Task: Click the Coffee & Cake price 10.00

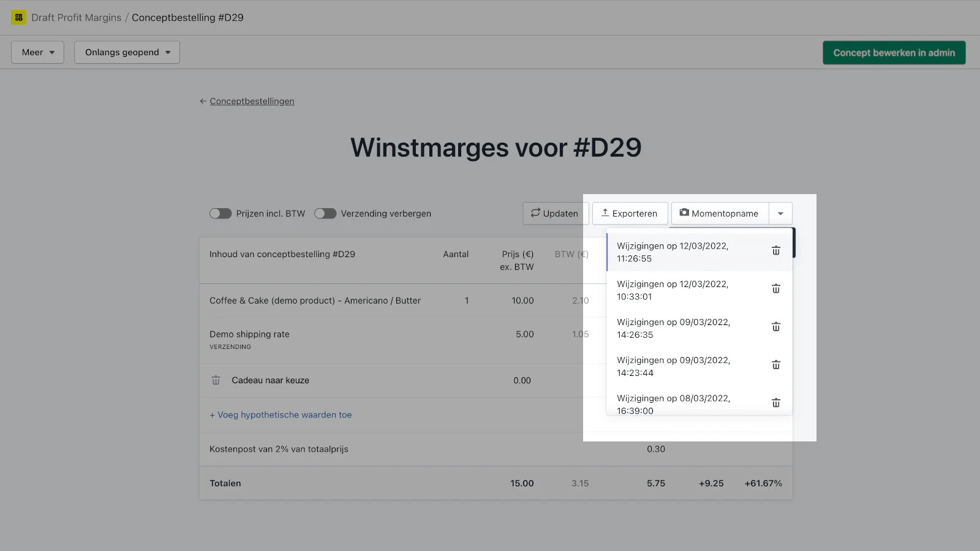Action: tap(522, 301)
